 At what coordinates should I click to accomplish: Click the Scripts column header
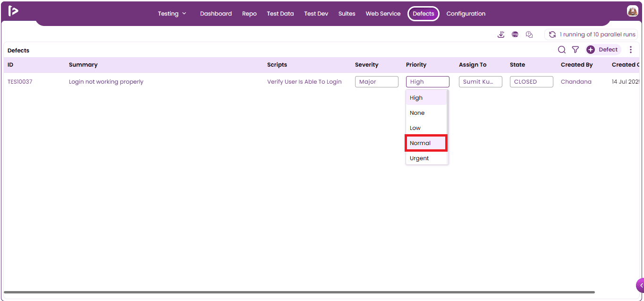click(x=277, y=65)
